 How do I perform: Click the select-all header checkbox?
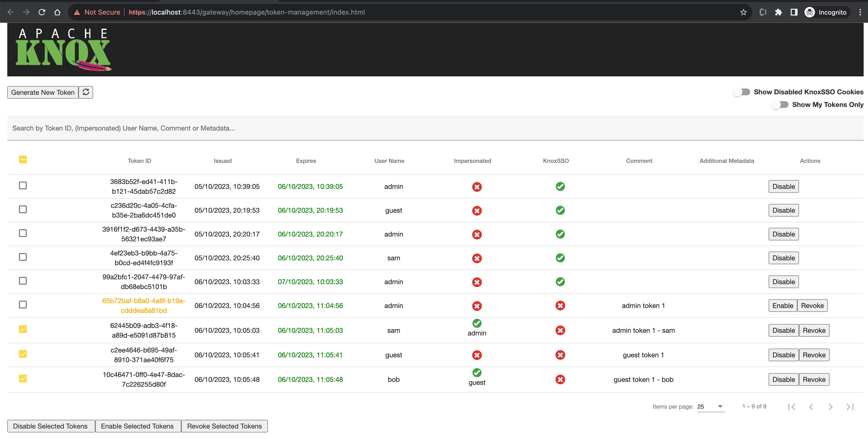click(23, 159)
